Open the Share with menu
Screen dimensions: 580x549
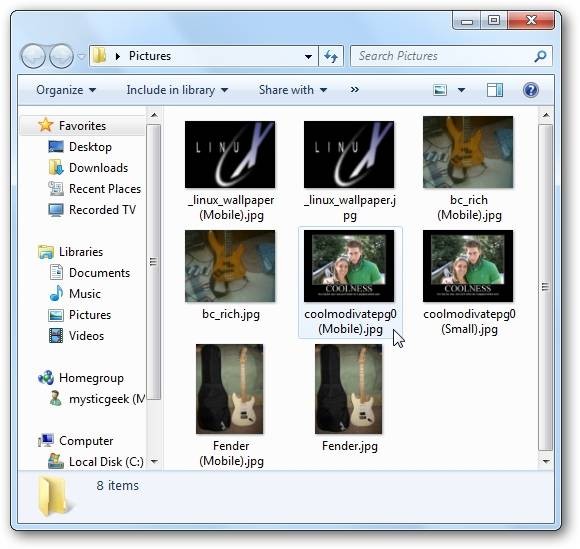pyautogui.click(x=293, y=90)
